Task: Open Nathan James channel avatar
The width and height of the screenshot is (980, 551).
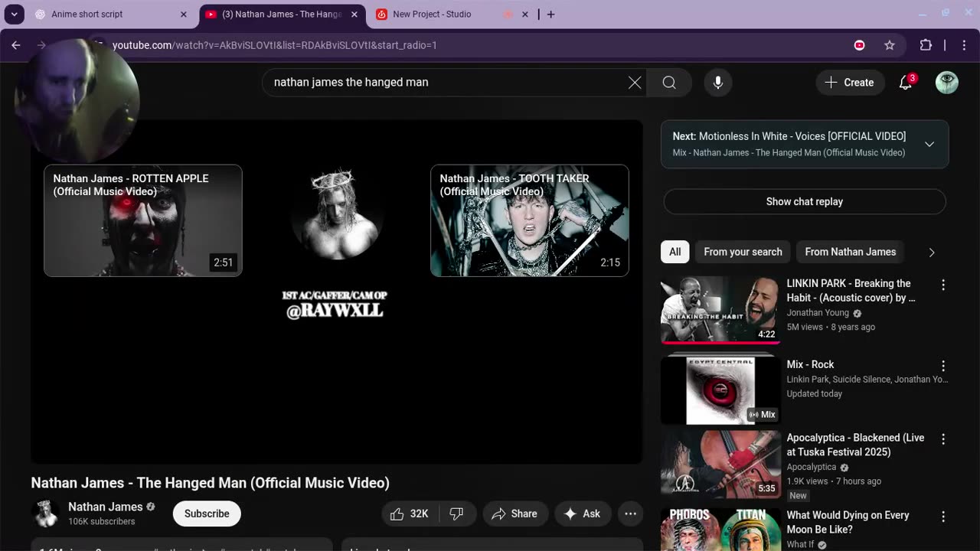Action: point(45,514)
